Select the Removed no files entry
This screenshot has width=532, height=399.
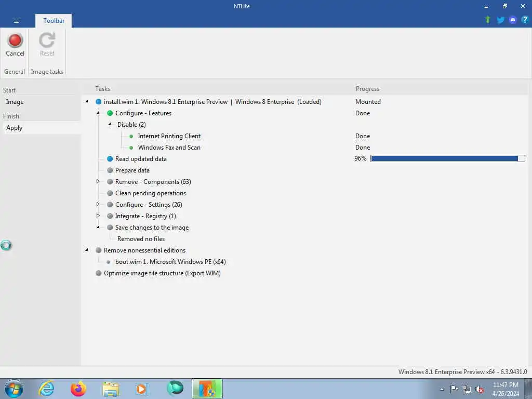coord(141,239)
